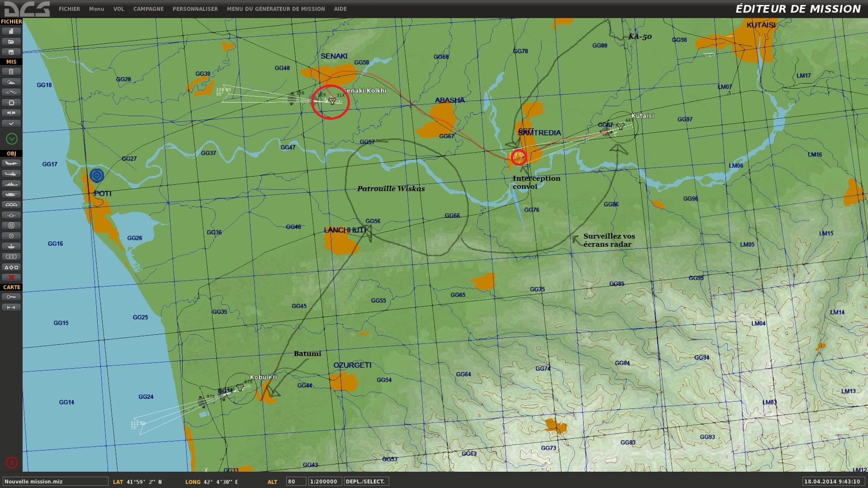Click the DEPL./SELECT. mode indicator
Viewport: 868px width, 488px height.
coord(366,482)
